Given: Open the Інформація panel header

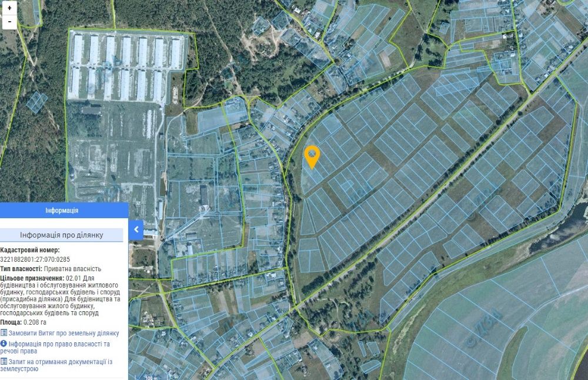Looking at the screenshot, I should pyautogui.click(x=62, y=211).
